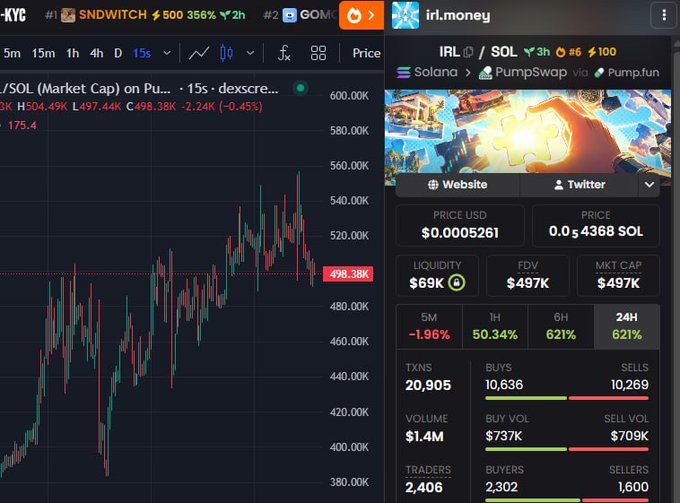Screen dimensions: 680x503
Task: Click the GOMO token thumbnail icon
Action: (x=289, y=15)
